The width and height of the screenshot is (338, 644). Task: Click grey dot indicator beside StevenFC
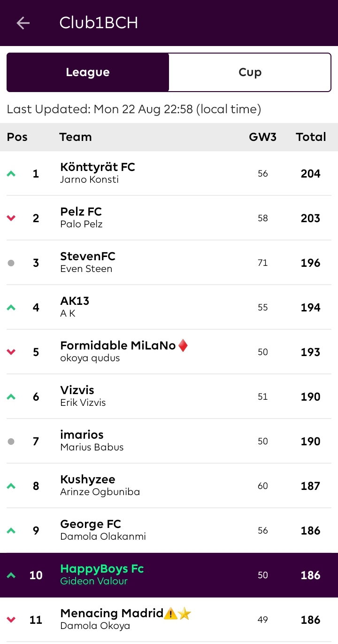point(11,263)
